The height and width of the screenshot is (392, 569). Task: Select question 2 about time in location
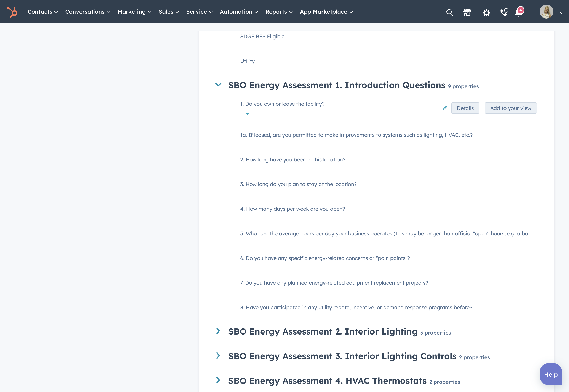pos(293,159)
